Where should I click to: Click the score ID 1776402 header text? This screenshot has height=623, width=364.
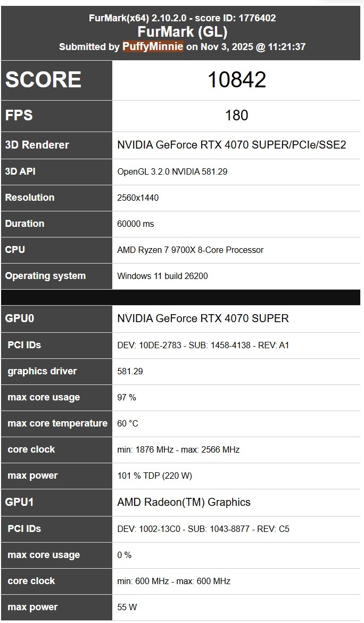coord(182,18)
